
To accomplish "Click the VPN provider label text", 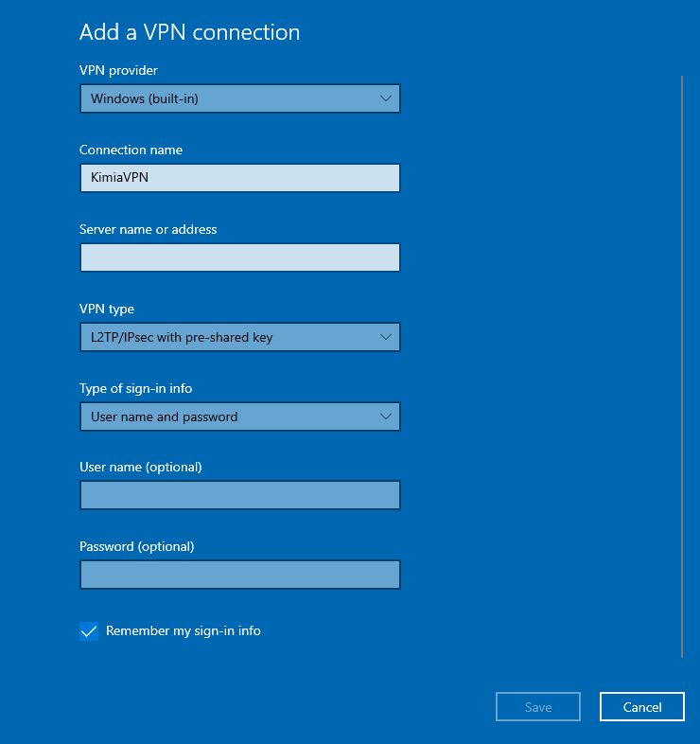I will coord(118,71).
